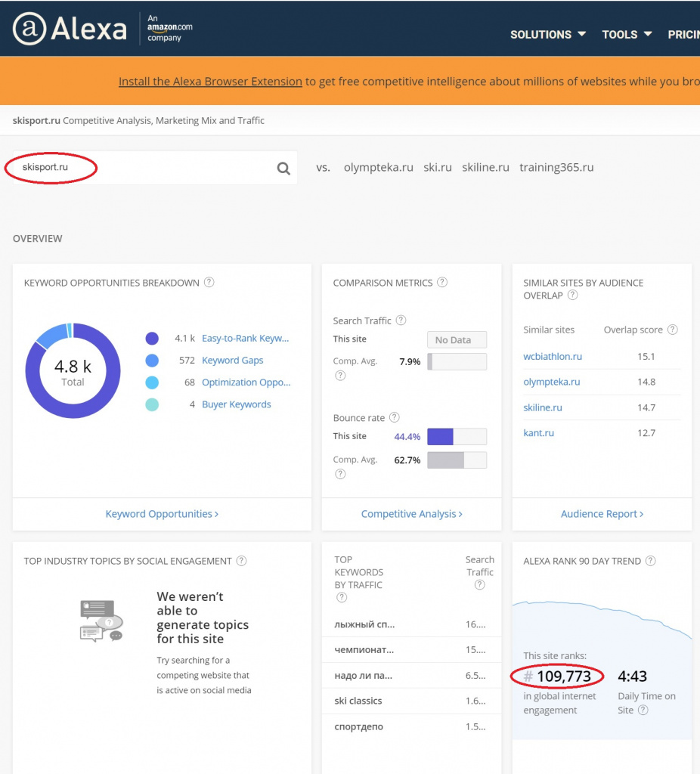This screenshot has width=700, height=774.
Task: Select keyword row спортдепо
Action: 411,726
